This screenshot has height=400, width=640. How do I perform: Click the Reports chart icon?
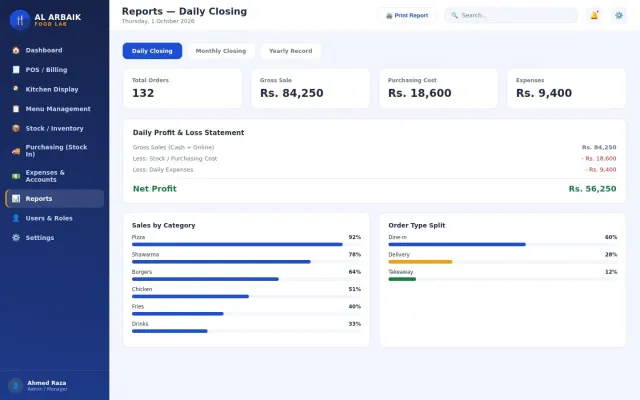click(x=16, y=199)
